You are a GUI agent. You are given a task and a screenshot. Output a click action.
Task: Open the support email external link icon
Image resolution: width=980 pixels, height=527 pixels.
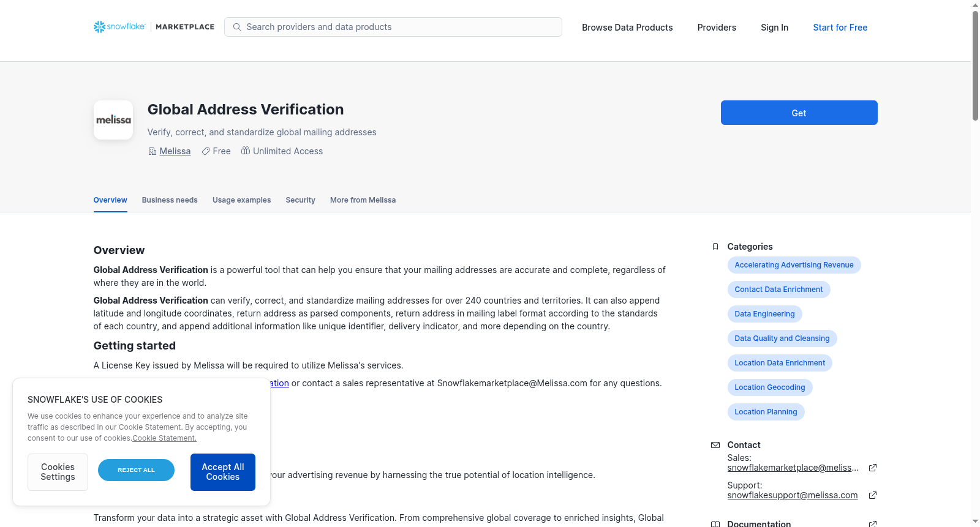tap(873, 495)
